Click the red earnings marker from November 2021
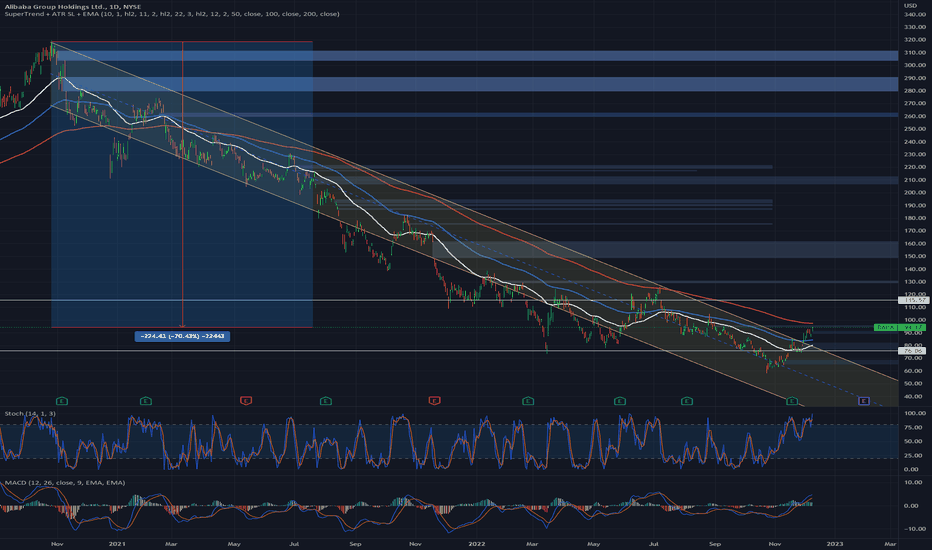The width and height of the screenshot is (932, 550). click(x=434, y=401)
